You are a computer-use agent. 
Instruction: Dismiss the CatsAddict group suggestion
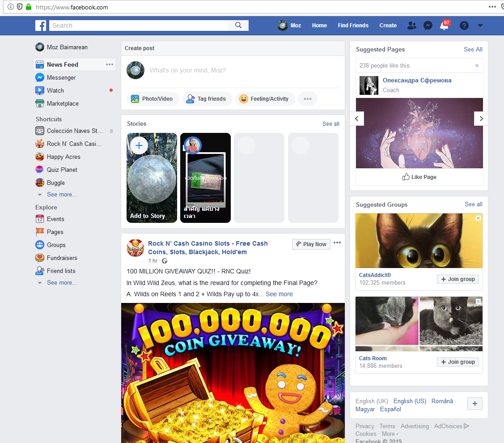point(479,218)
